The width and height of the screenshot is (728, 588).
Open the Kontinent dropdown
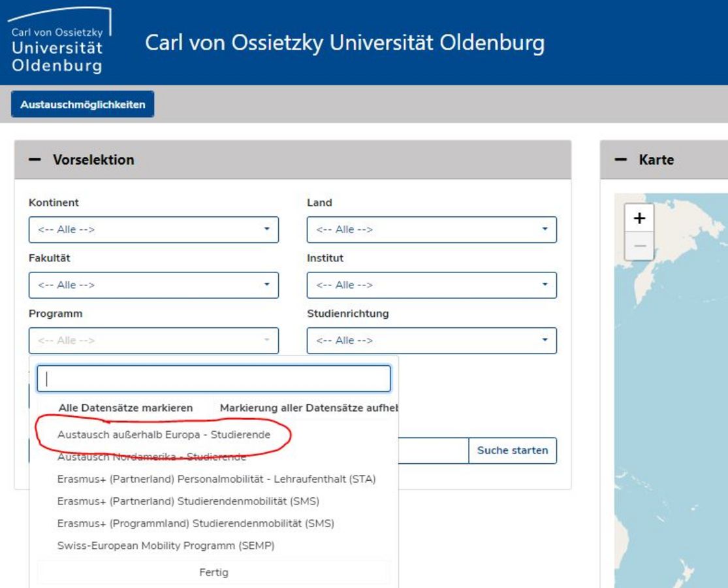pyautogui.click(x=153, y=230)
